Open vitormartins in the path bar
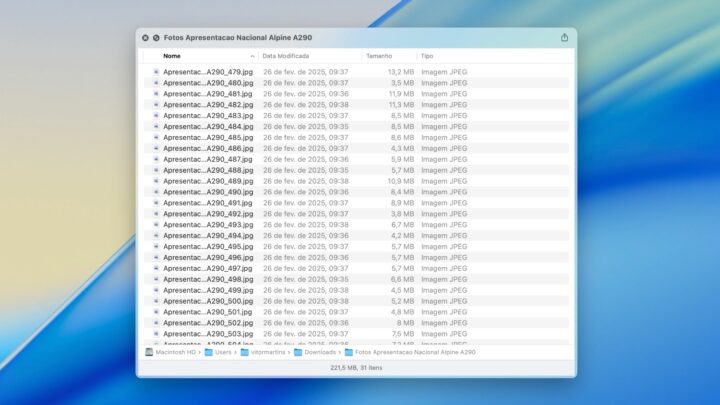Viewport: 720px width, 405px height. click(x=268, y=352)
